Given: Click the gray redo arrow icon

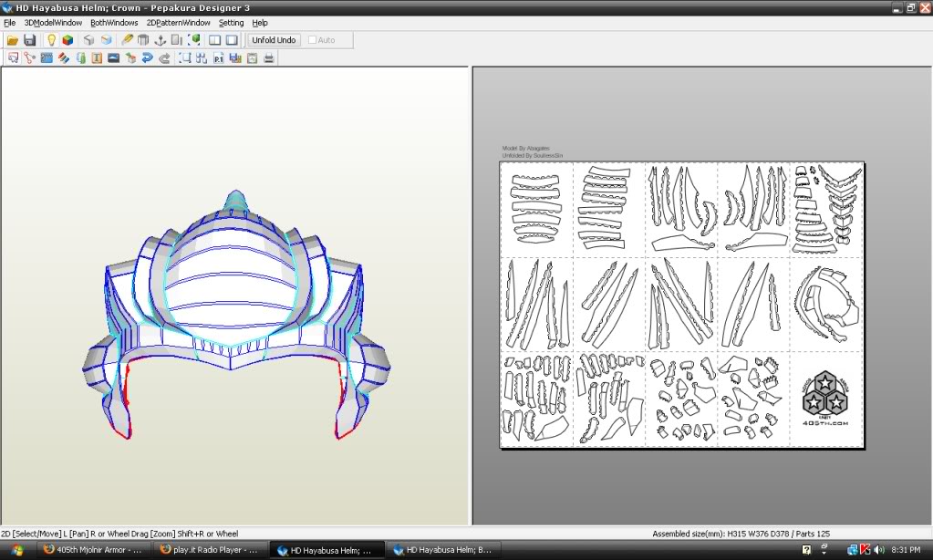Looking at the screenshot, I should click(x=164, y=57).
